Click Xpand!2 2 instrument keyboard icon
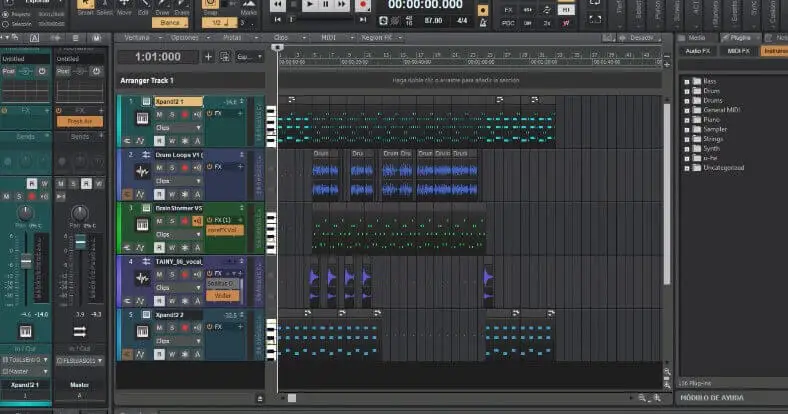 click(142, 332)
